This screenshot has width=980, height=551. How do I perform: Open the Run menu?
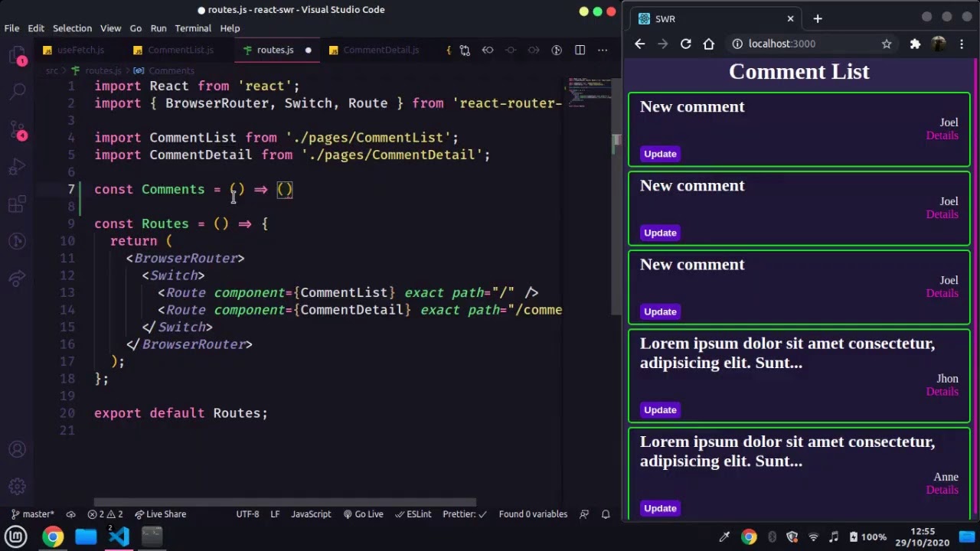tap(158, 28)
